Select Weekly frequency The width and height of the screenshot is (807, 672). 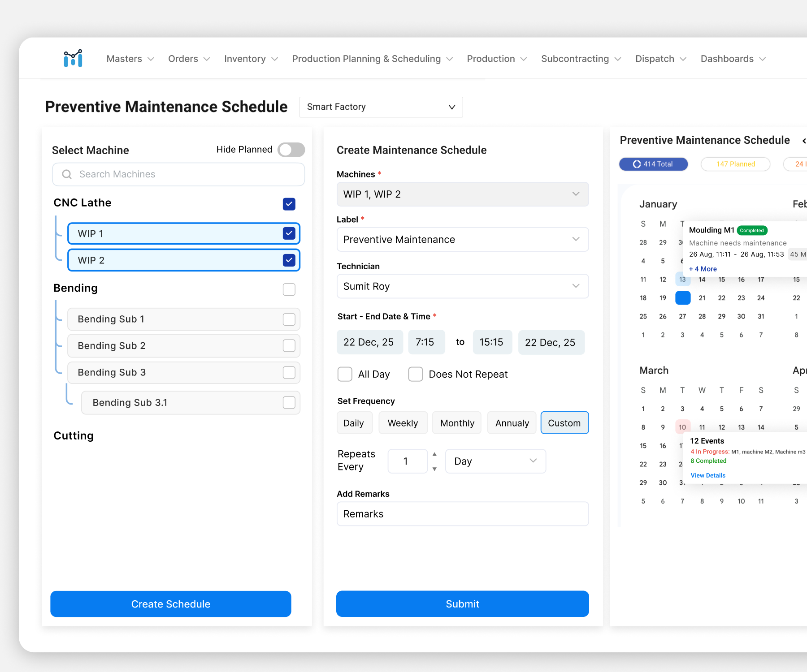coord(403,423)
